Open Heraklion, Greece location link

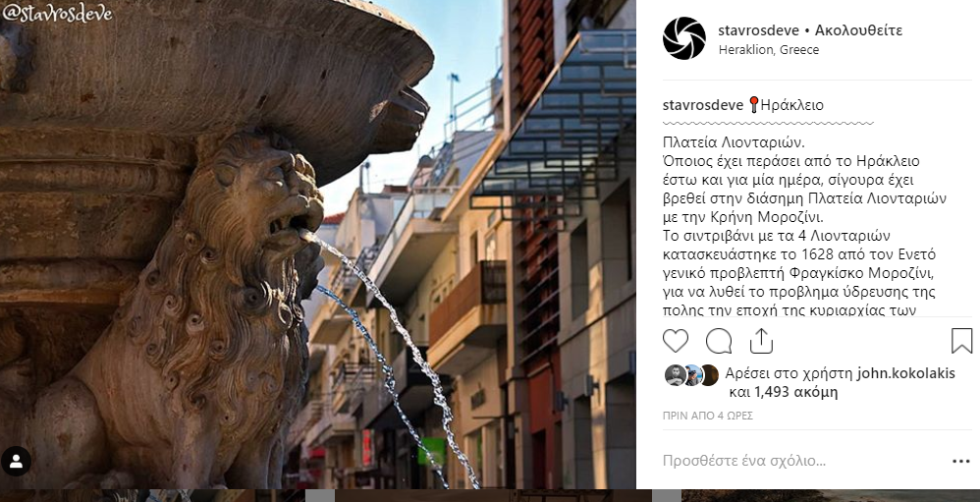coord(769,50)
